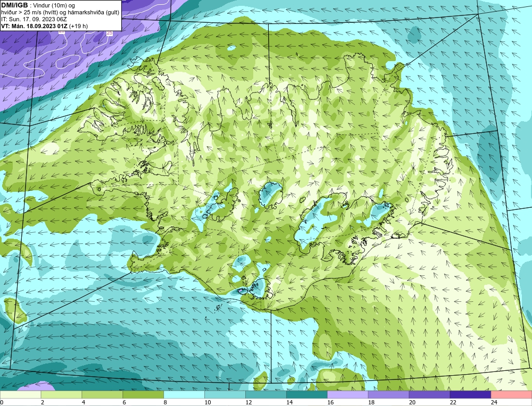Viewport: 532px width, 406px height.
Task: Click the legend scale label "10"
Action: (207, 402)
